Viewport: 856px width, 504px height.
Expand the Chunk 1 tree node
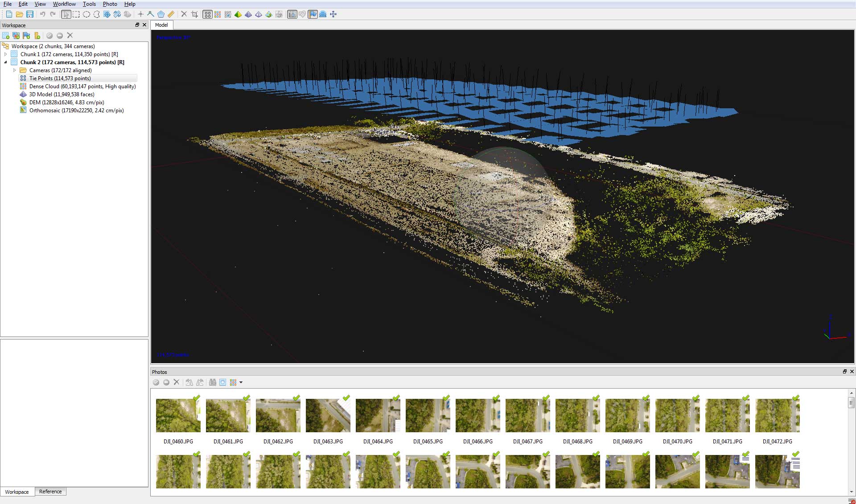click(x=5, y=54)
